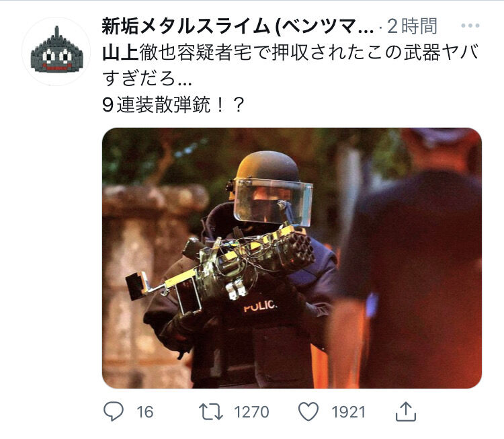Click the retweet arrows icon
Viewport: 504px width, 439px height.
211,411
